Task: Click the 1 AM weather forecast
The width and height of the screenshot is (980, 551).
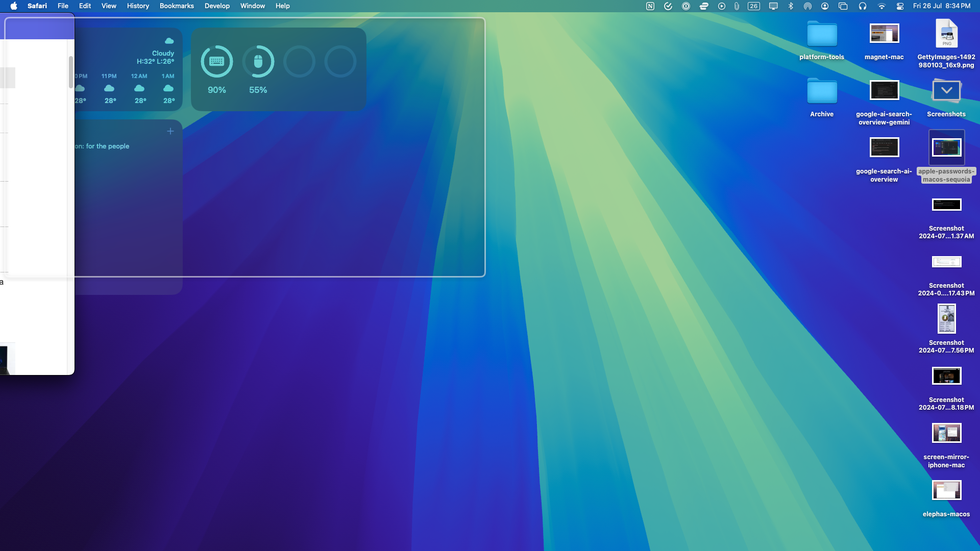Action: (168, 89)
